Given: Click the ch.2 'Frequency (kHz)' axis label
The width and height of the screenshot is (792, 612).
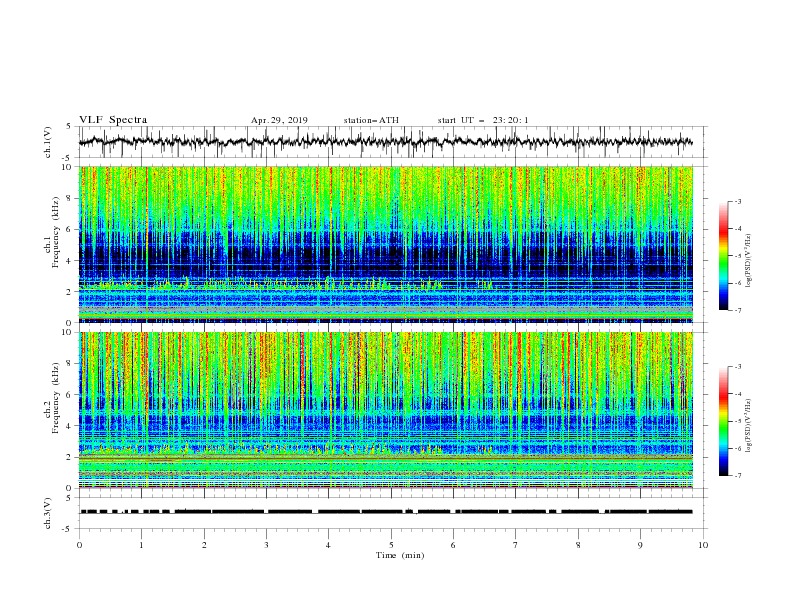Looking at the screenshot, I should [56, 398].
